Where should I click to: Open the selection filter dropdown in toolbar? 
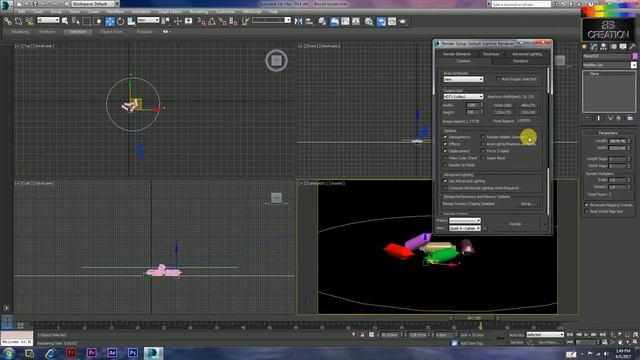48,20
